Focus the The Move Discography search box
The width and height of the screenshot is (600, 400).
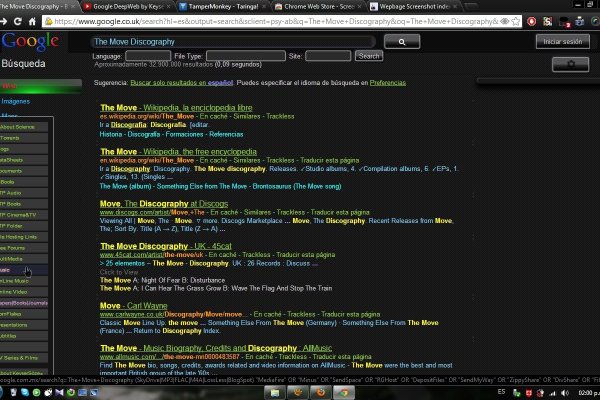pos(233,42)
